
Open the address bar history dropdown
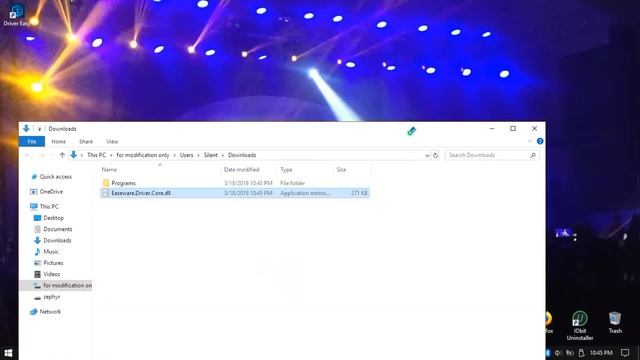click(427, 156)
